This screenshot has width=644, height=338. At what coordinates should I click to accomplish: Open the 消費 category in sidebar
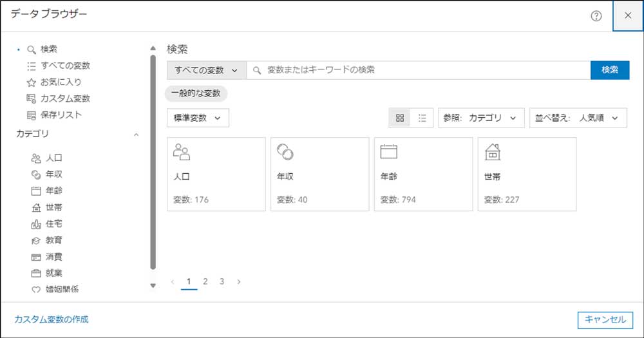(54, 257)
